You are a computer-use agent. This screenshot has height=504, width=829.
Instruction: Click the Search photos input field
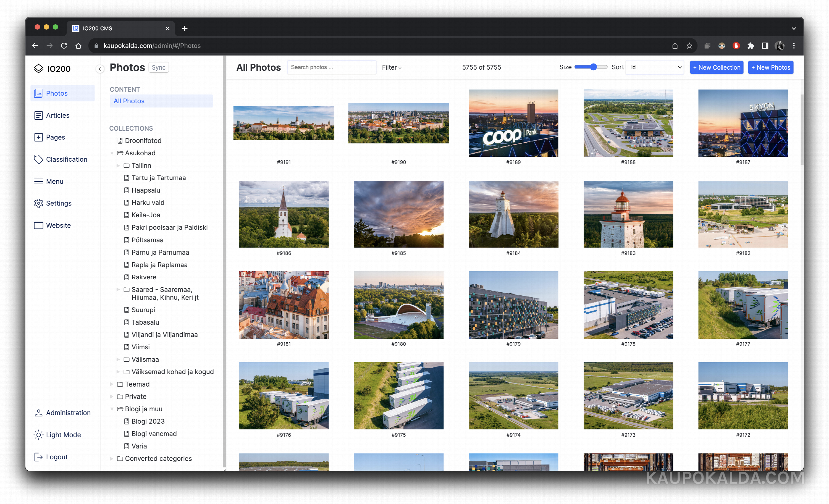[x=331, y=67]
